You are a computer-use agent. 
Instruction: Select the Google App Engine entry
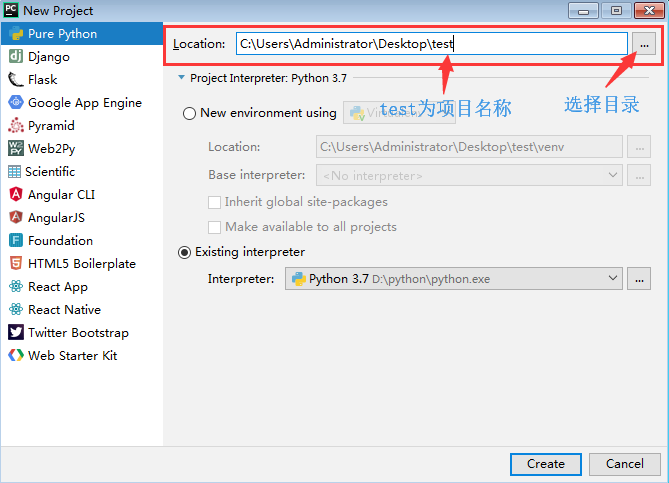click(x=82, y=103)
